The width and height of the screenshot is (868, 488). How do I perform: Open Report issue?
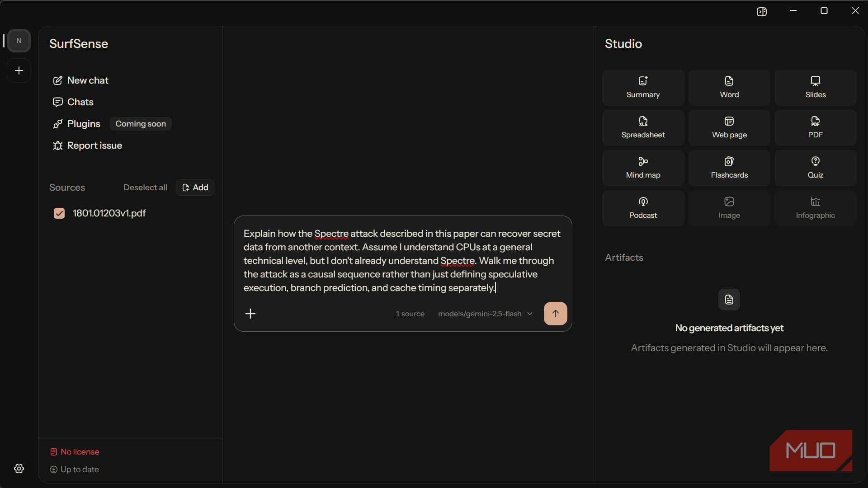click(x=88, y=145)
